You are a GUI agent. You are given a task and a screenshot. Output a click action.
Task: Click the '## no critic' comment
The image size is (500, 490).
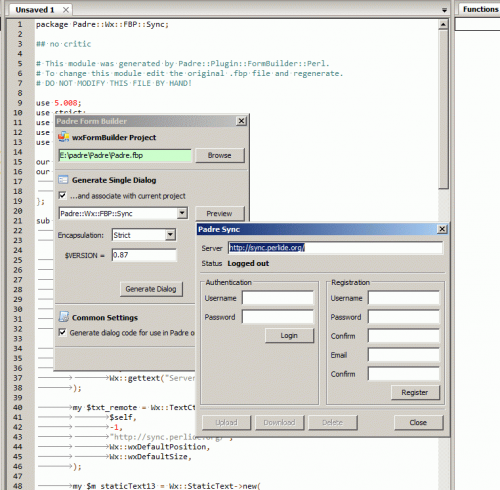coord(63,44)
